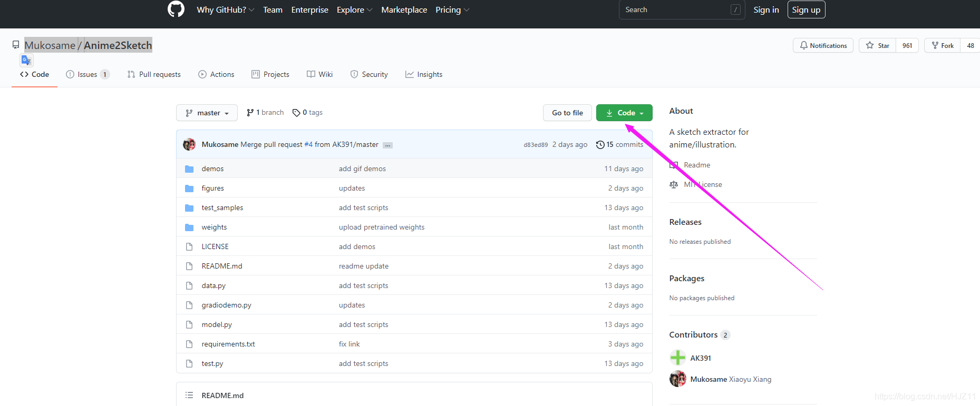Open the requirements.txt file
Screen dimensions: 980x406
(228, 344)
